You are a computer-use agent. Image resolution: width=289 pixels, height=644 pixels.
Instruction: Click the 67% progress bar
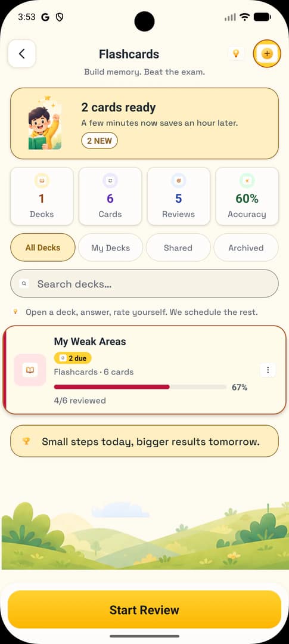point(141,387)
